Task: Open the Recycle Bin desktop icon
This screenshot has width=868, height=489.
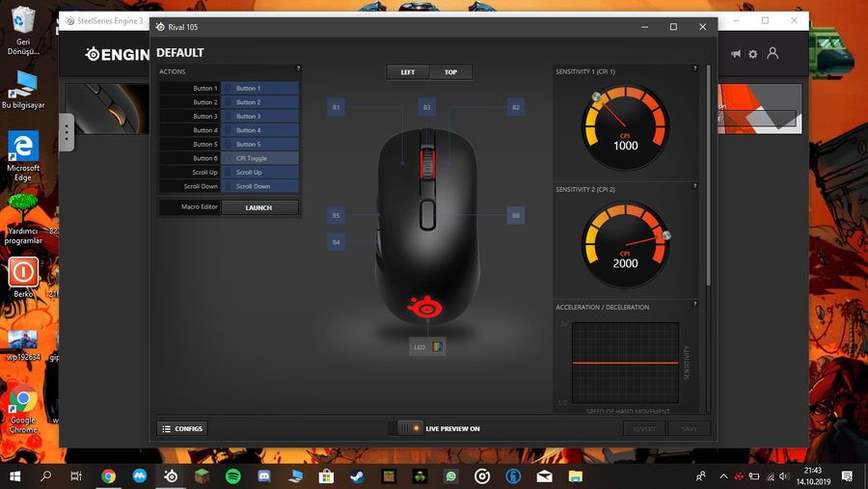Action: click(x=23, y=31)
